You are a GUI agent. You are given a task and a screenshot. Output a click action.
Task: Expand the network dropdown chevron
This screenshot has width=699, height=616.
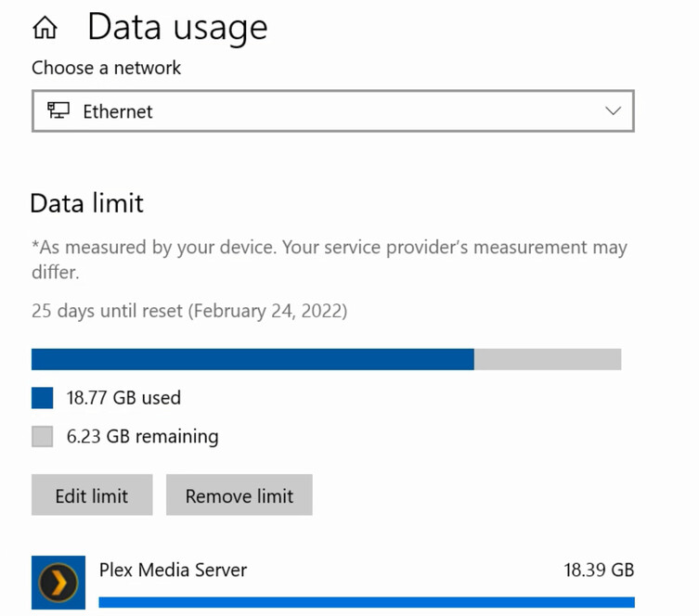(613, 111)
